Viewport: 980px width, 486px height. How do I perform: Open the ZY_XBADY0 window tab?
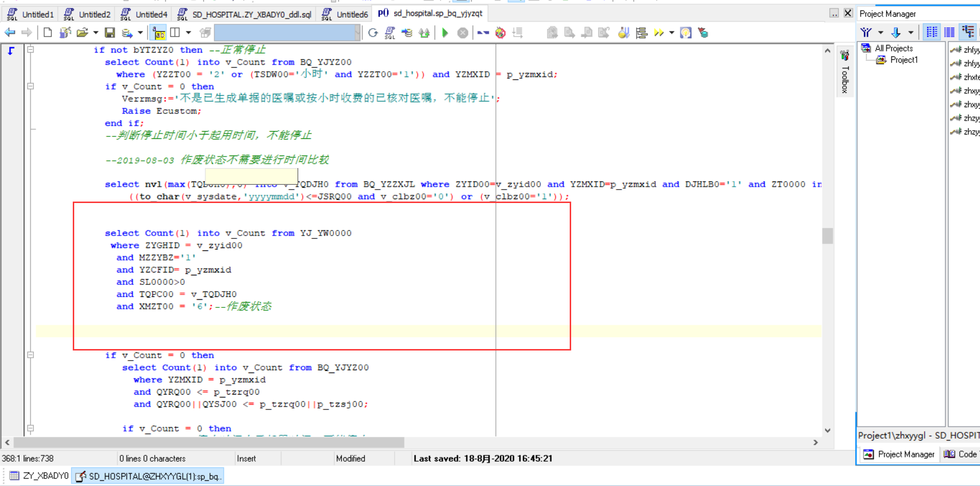pyautogui.click(x=39, y=476)
